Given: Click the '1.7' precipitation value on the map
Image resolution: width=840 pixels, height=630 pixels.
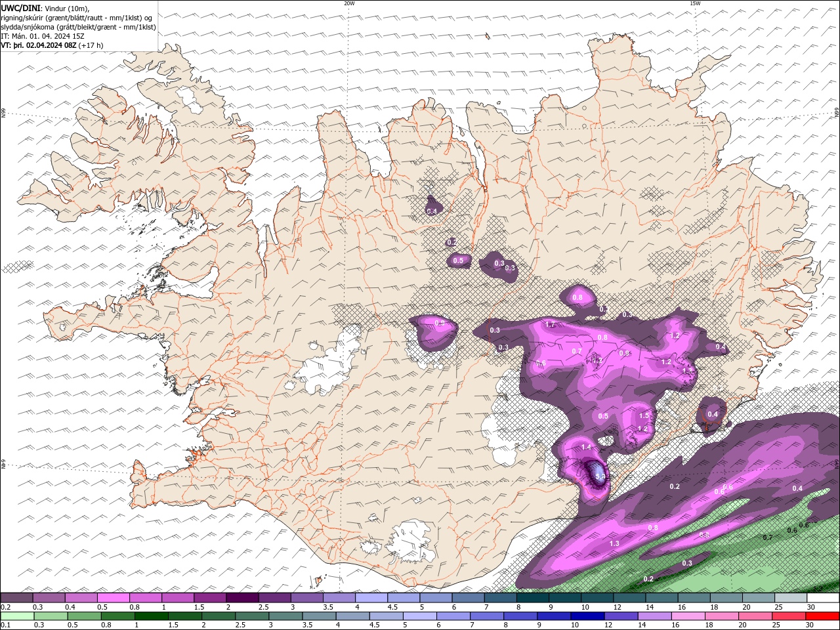Looking at the screenshot, I should 550,324.
